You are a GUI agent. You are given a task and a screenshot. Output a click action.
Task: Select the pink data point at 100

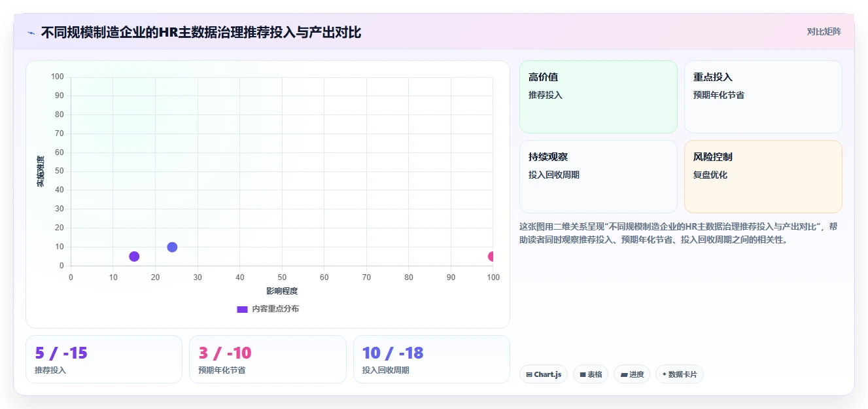[491, 257]
